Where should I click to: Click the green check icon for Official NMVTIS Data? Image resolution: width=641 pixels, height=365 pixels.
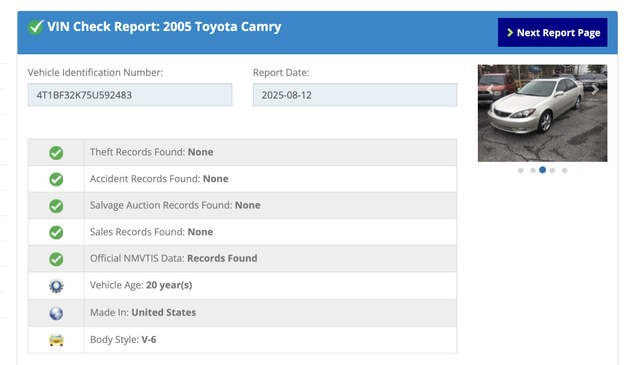point(56,259)
